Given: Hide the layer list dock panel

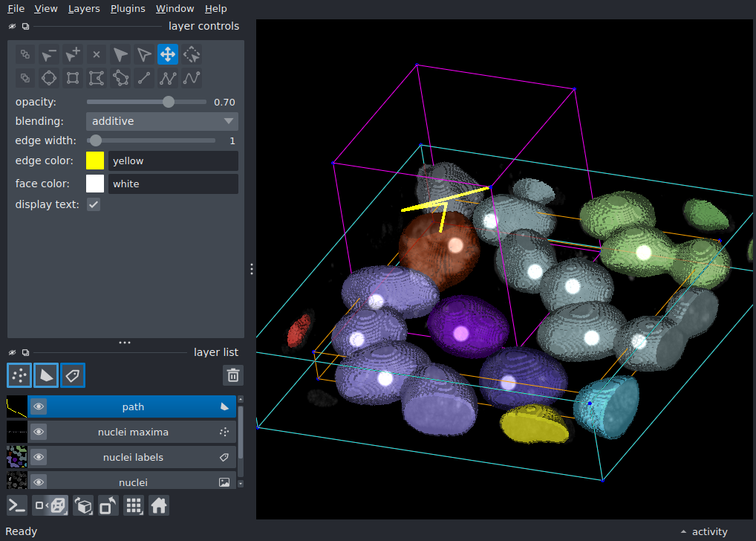Looking at the screenshot, I should (x=12, y=352).
